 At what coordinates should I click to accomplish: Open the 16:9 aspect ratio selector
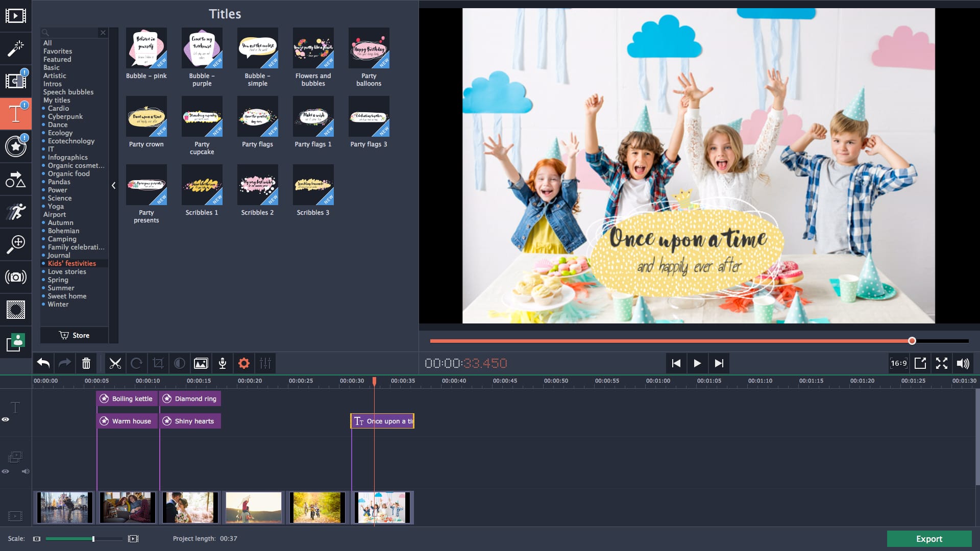pos(898,363)
